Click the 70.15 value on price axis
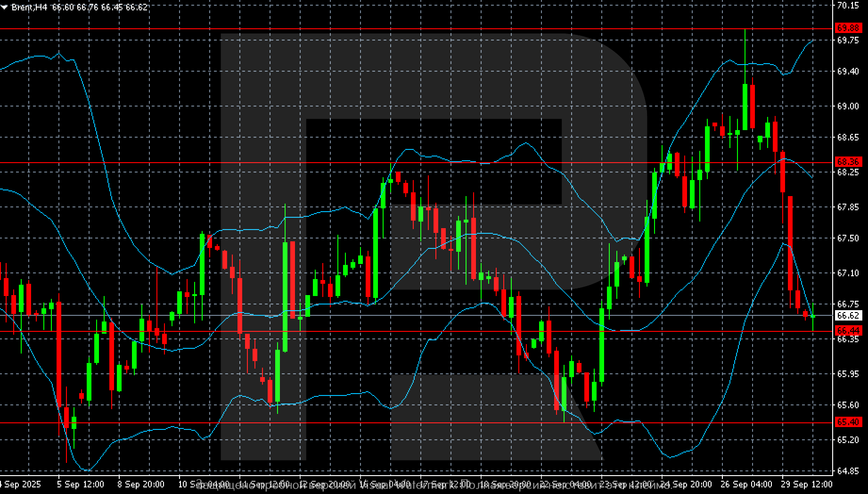Viewport: 868px width, 494px height. coord(848,6)
